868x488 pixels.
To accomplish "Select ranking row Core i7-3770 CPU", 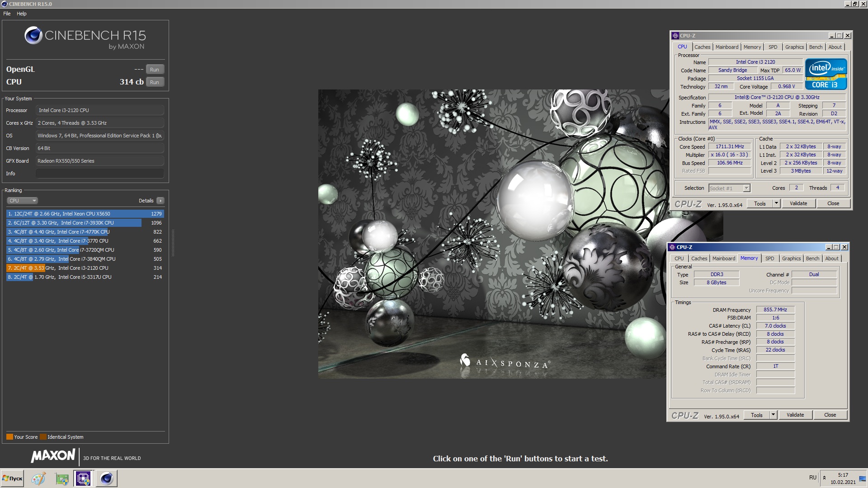I will tap(85, 241).
